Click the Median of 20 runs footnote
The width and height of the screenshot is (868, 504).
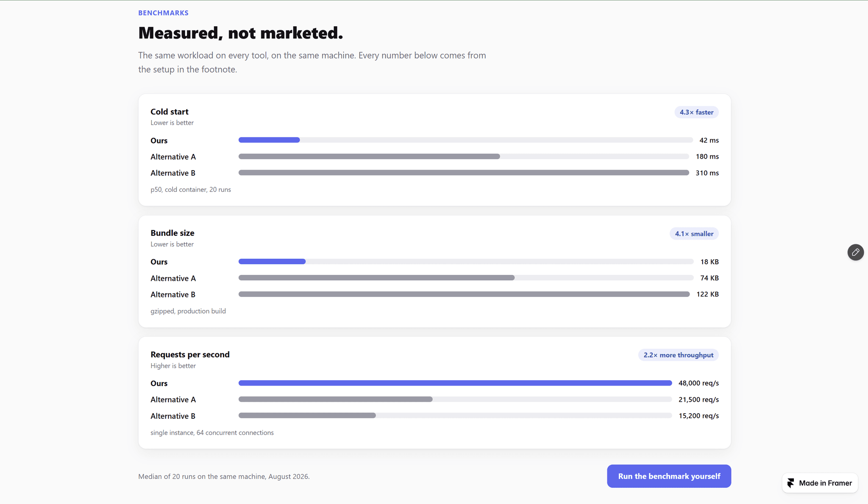pyautogui.click(x=224, y=476)
